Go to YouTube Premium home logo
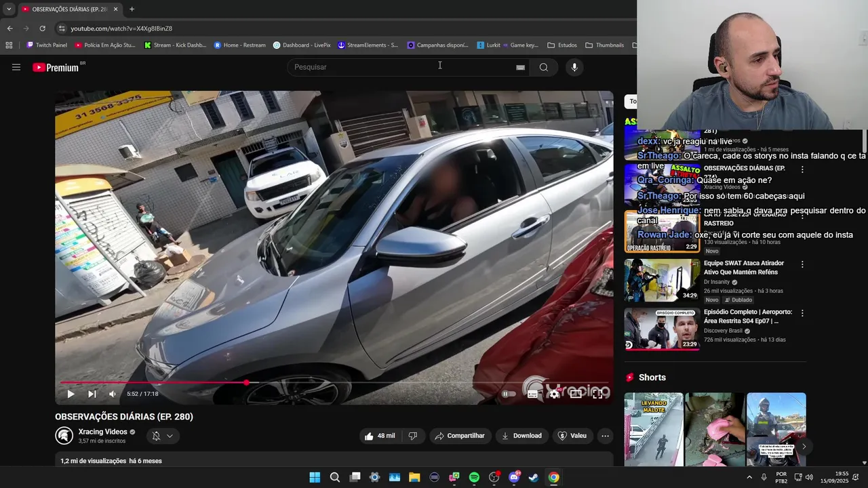 coord(56,67)
